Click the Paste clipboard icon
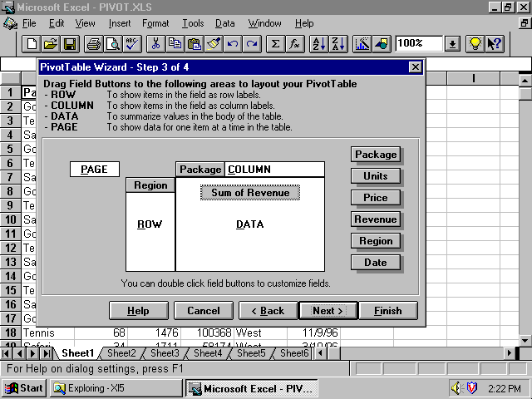 click(x=194, y=44)
